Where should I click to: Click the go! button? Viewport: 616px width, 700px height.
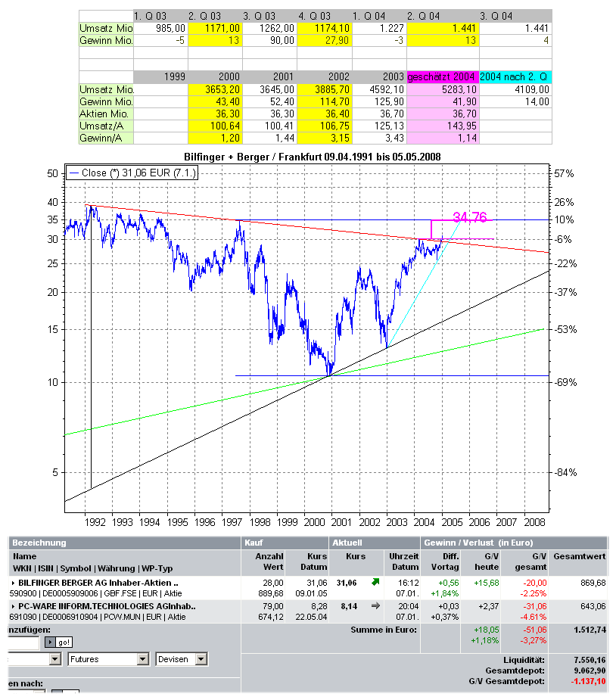[59, 642]
